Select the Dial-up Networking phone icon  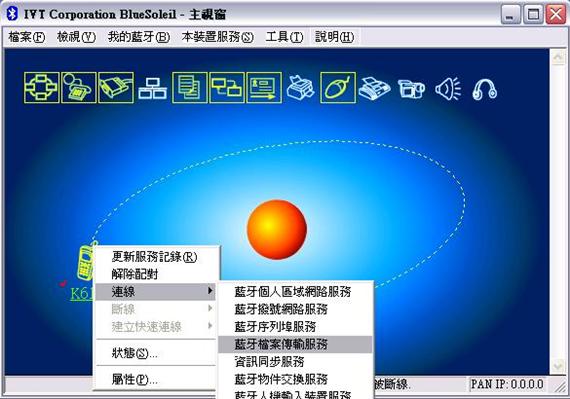[x=79, y=88]
